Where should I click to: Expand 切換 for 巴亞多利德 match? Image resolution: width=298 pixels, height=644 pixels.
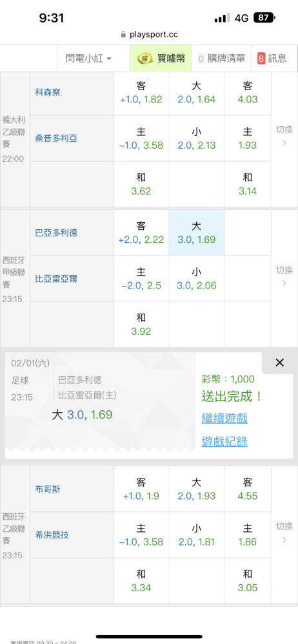284,276
